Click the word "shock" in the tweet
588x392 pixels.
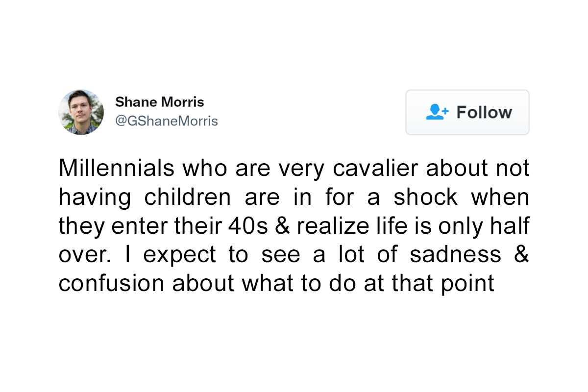click(x=425, y=197)
